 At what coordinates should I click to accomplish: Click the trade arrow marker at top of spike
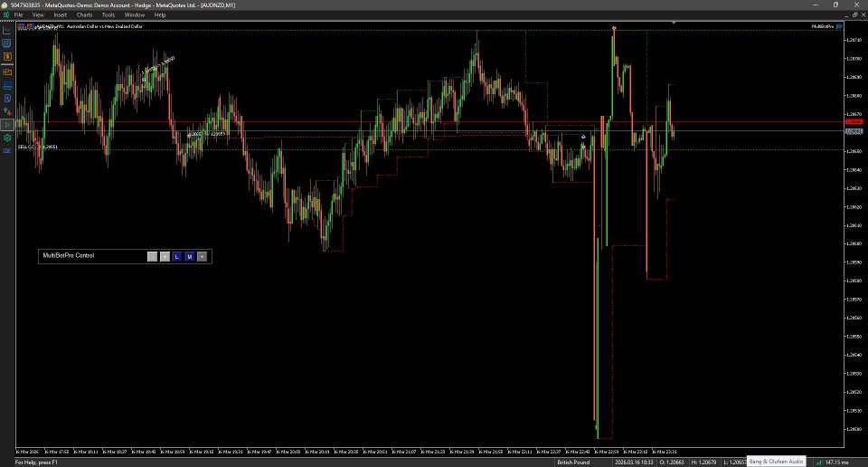(614, 28)
